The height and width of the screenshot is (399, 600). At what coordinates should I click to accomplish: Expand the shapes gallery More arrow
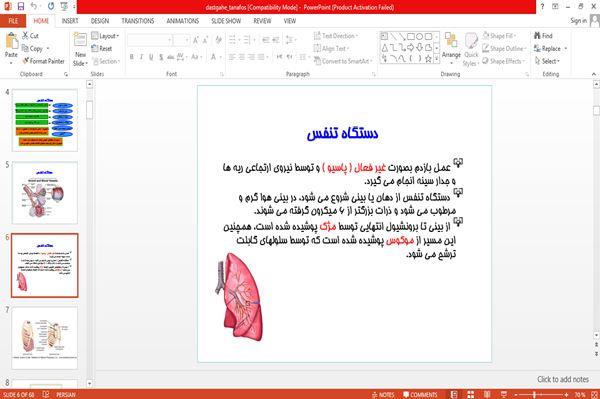coord(436,59)
